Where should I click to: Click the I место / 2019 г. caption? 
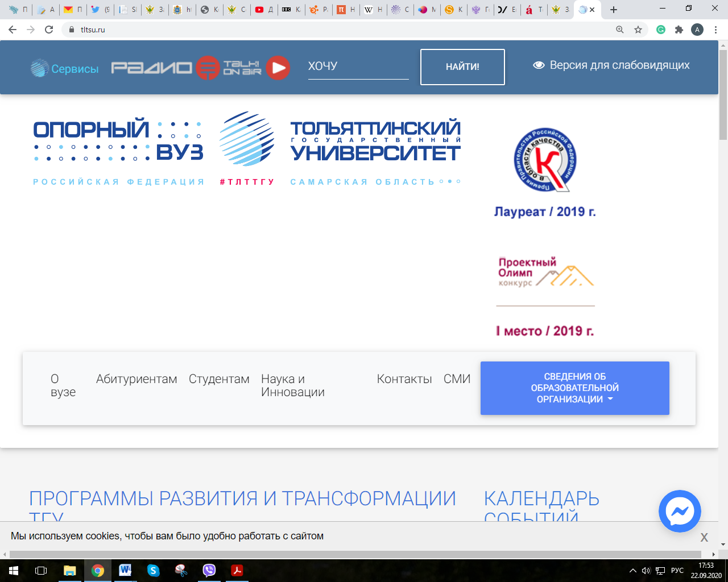tap(545, 331)
